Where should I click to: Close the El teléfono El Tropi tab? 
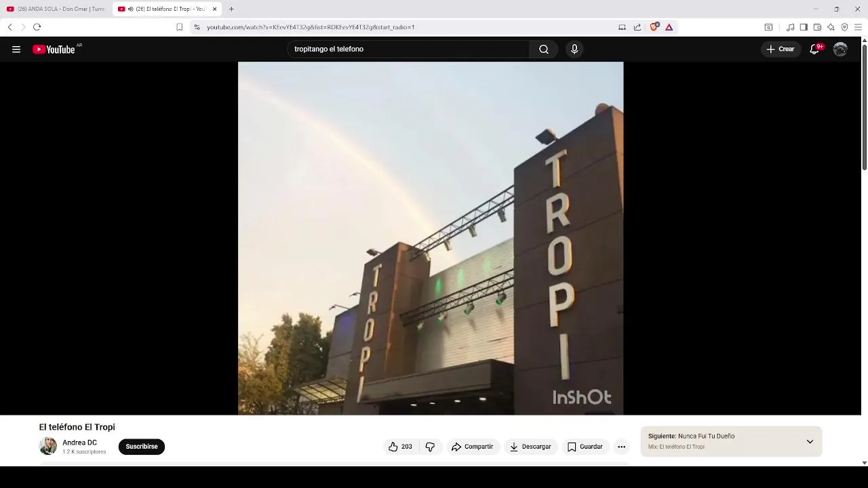pos(214,9)
